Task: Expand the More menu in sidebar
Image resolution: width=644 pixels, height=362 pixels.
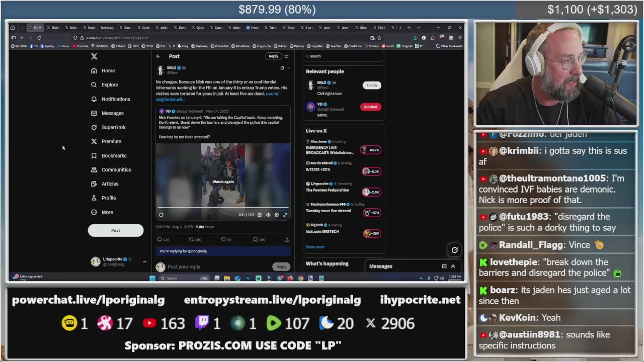Action: tap(102, 212)
